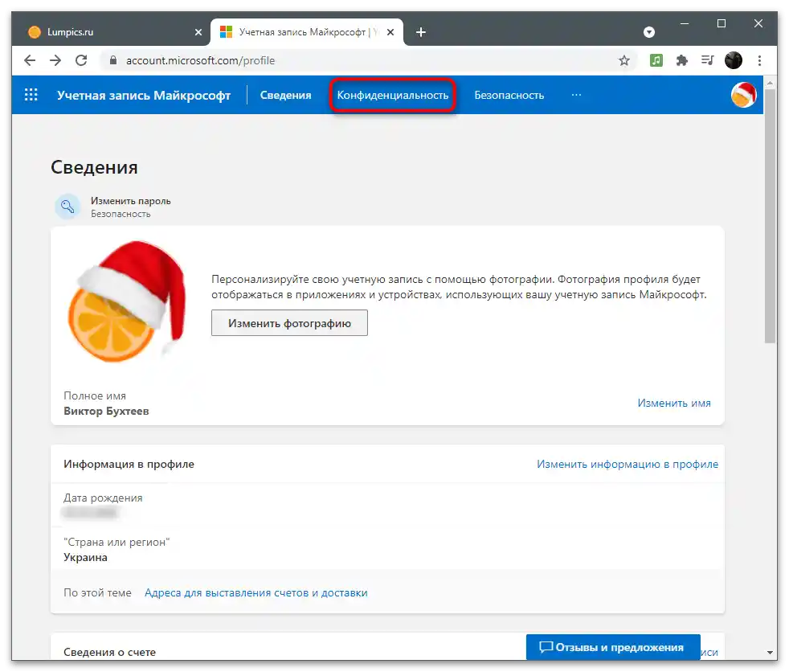Click the Учетная запись Майкрософт header title
789x672 pixels.
(x=143, y=95)
